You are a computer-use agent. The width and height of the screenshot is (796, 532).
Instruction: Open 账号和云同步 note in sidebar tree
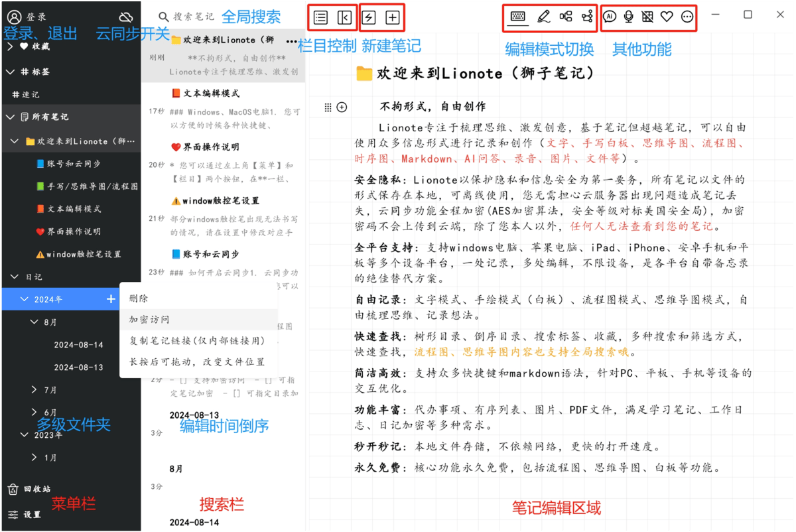(68, 164)
